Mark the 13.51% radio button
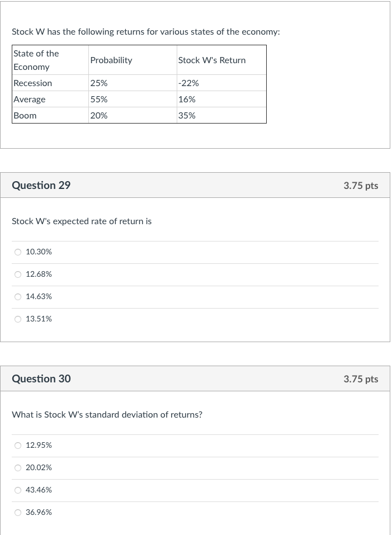The height and width of the screenshot is (535, 392). click(x=18, y=319)
